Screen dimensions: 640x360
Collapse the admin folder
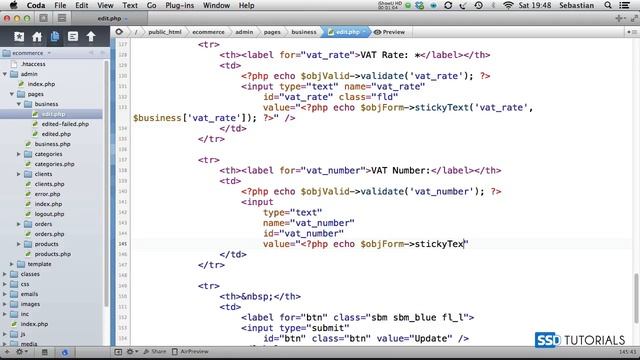click(5, 74)
